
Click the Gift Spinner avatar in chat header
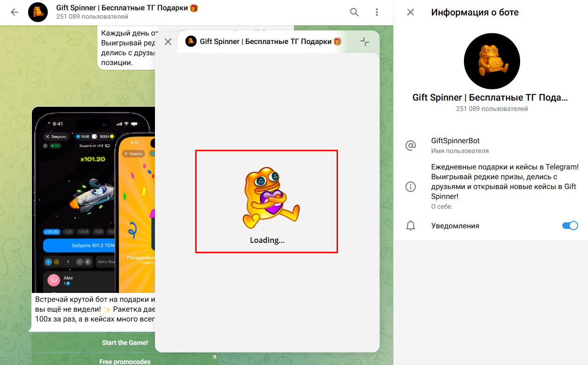tap(38, 12)
